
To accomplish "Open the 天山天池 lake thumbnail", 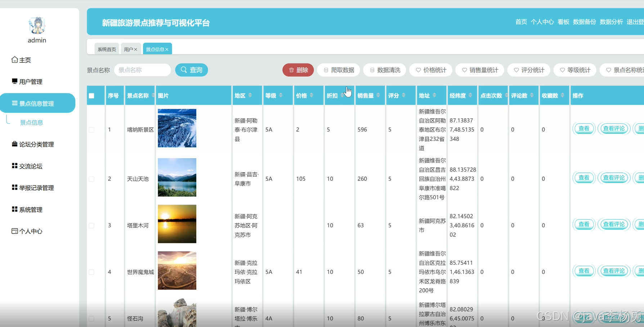I will pos(177,177).
